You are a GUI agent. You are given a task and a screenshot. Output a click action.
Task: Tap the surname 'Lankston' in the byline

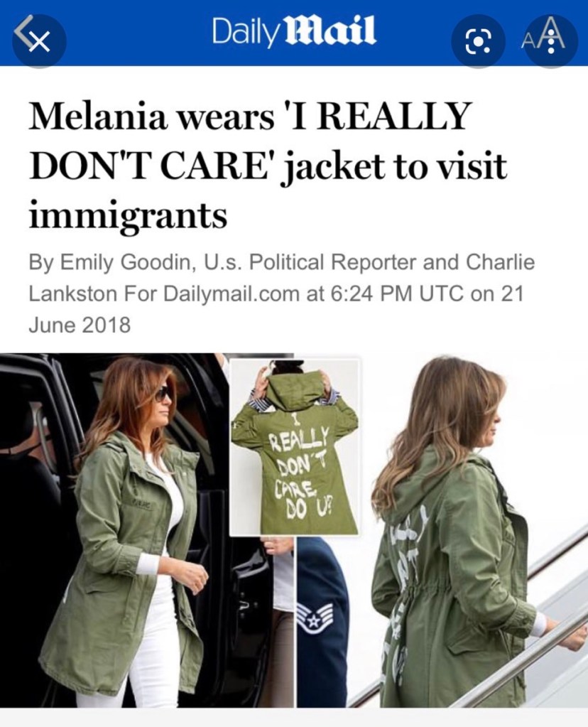tap(73, 294)
